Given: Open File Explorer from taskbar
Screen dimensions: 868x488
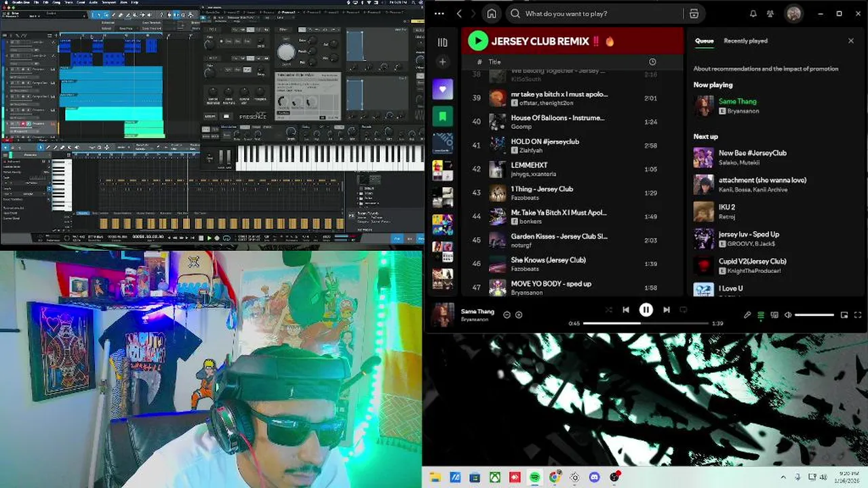Looking at the screenshot, I should [x=435, y=477].
